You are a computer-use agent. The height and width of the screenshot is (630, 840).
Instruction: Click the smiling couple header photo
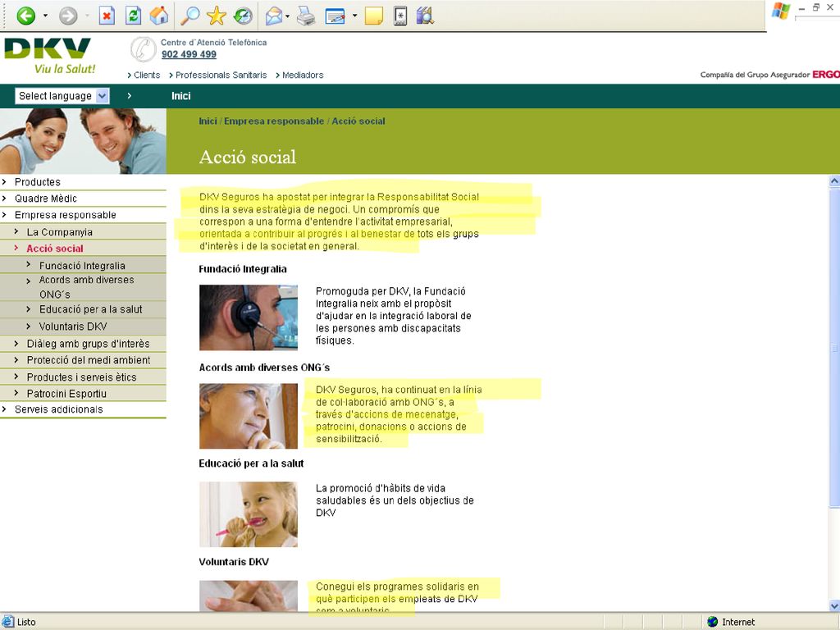[83, 141]
